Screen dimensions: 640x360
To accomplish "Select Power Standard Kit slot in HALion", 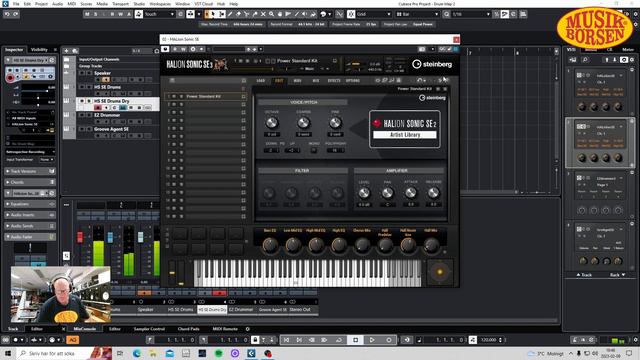I will pyautogui.click(x=206, y=96).
